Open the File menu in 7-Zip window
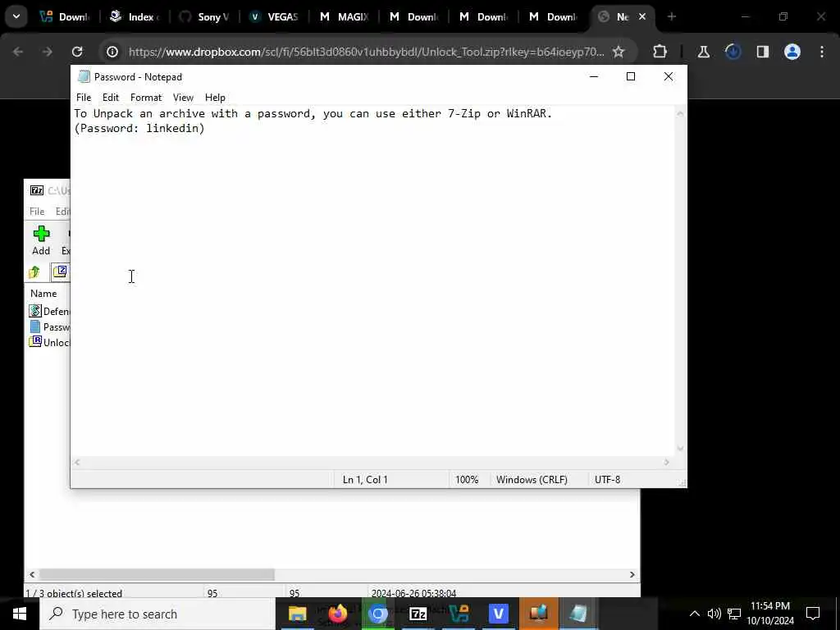The image size is (840, 630). pos(37,212)
